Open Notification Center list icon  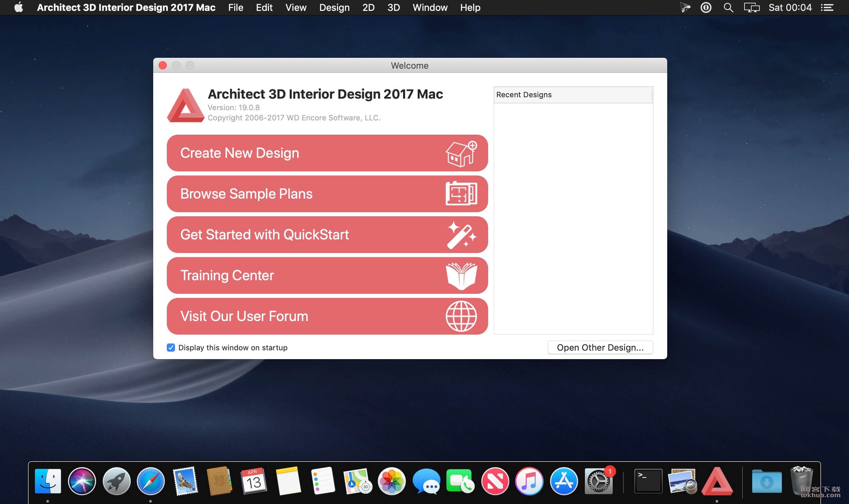[x=827, y=7]
